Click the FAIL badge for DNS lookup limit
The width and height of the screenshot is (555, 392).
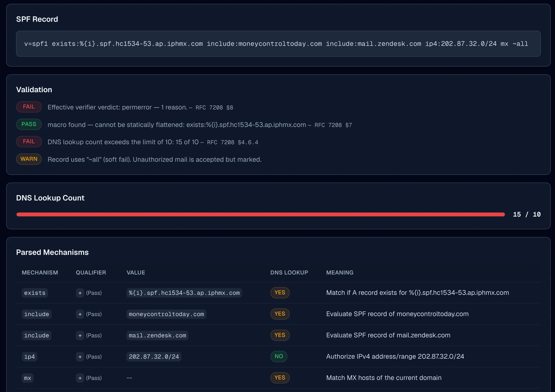click(29, 142)
